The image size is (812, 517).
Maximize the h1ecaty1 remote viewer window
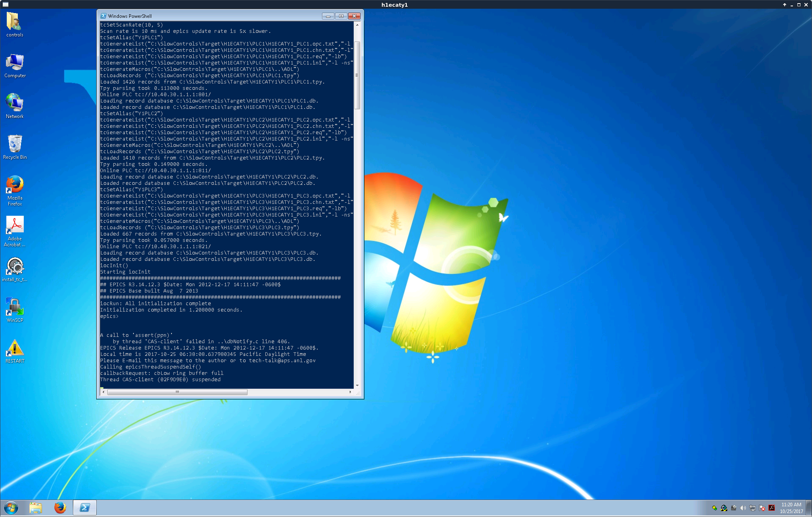(799, 5)
